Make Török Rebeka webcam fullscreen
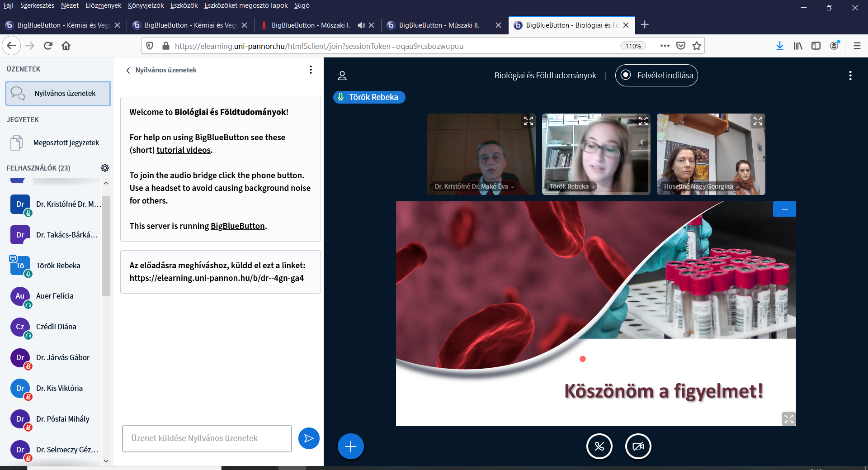 coord(643,121)
